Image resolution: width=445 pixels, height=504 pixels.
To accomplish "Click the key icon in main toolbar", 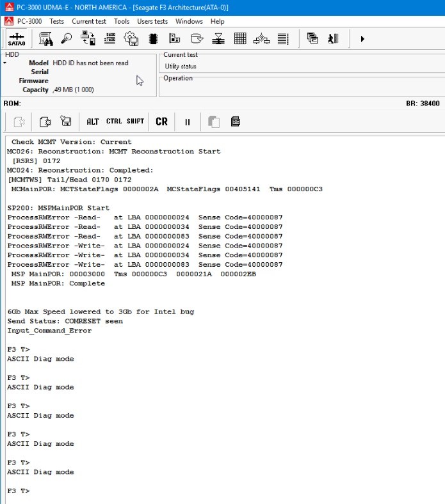I will (x=67, y=39).
